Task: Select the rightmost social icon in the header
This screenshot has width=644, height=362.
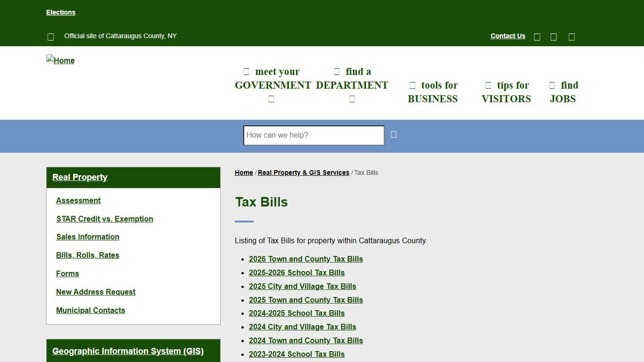Action: pos(571,36)
